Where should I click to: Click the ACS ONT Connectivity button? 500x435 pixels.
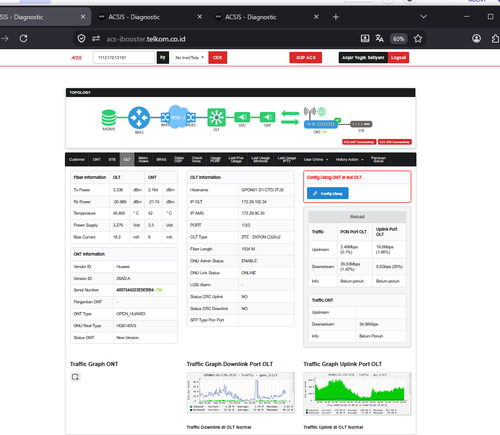click(x=359, y=142)
